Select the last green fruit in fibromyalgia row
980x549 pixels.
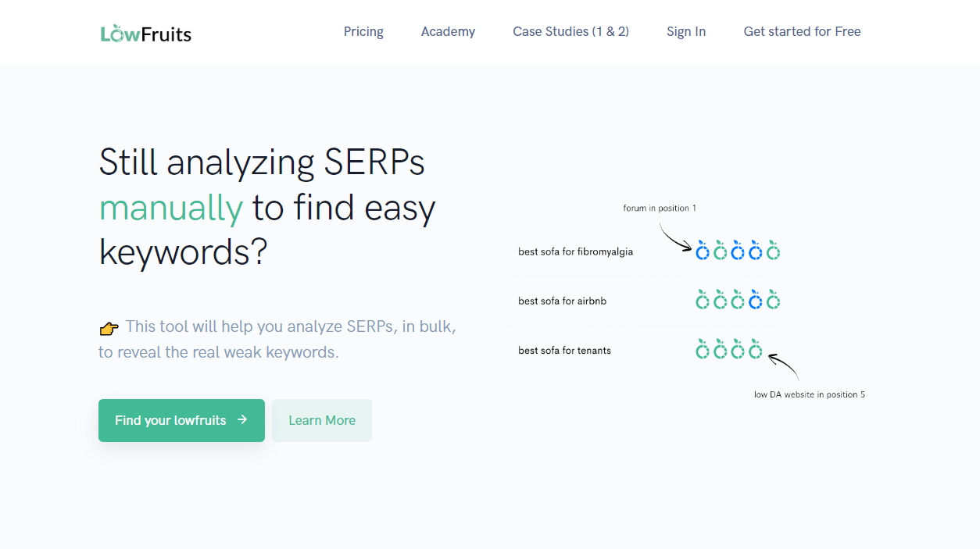click(774, 251)
